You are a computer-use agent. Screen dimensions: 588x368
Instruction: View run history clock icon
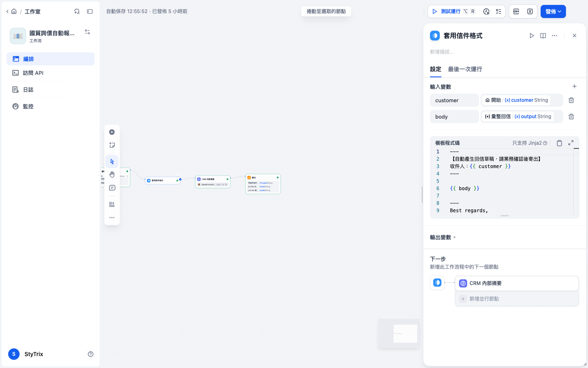pyautogui.click(x=486, y=11)
